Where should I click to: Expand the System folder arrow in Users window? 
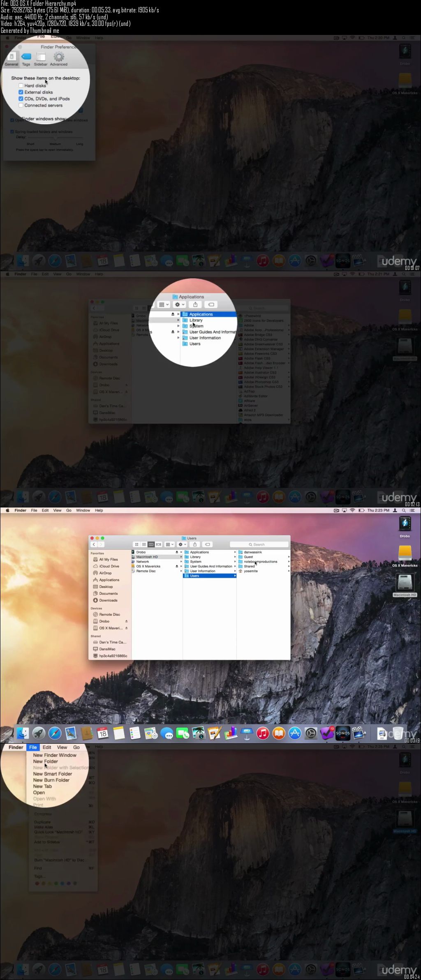coord(235,562)
